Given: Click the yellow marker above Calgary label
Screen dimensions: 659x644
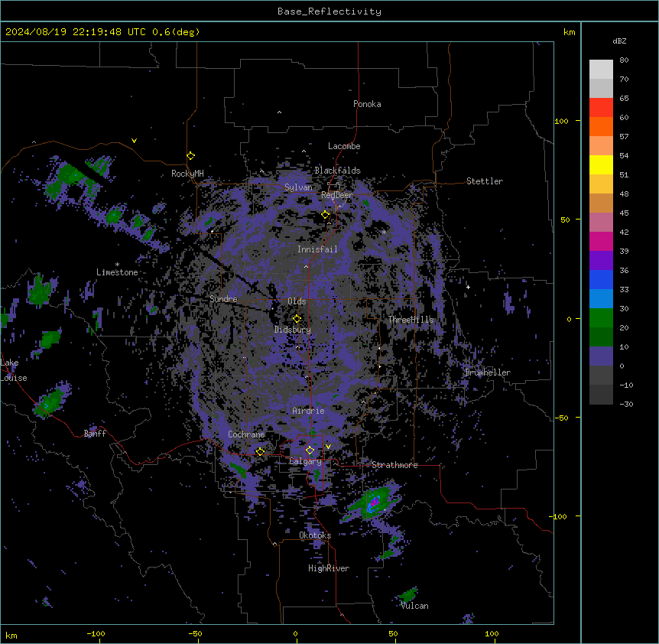Looking at the screenshot, I should coord(310,450).
